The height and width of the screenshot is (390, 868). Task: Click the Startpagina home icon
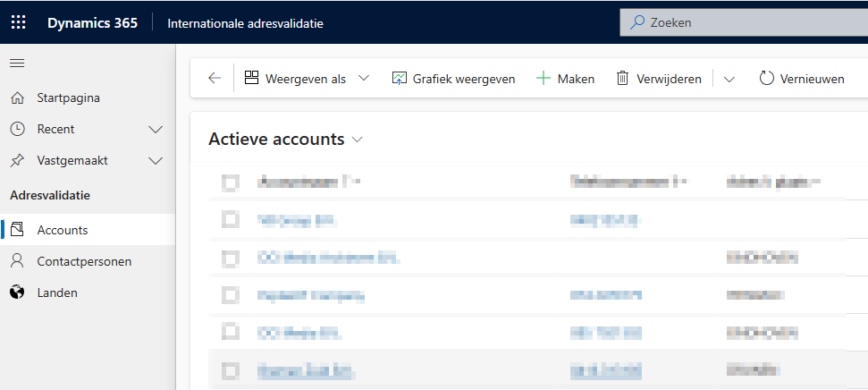pyautogui.click(x=17, y=97)
